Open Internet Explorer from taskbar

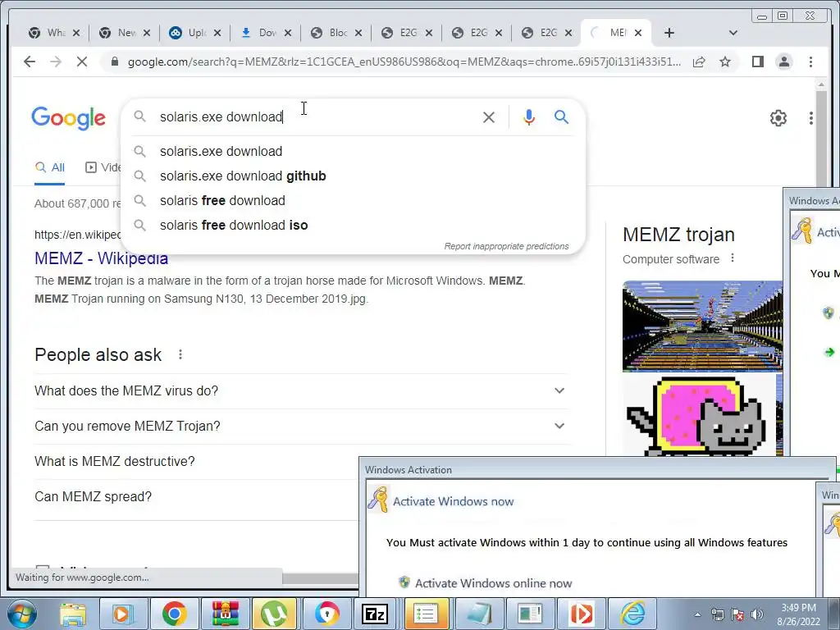pyautogui.click(x=632, y=614)
